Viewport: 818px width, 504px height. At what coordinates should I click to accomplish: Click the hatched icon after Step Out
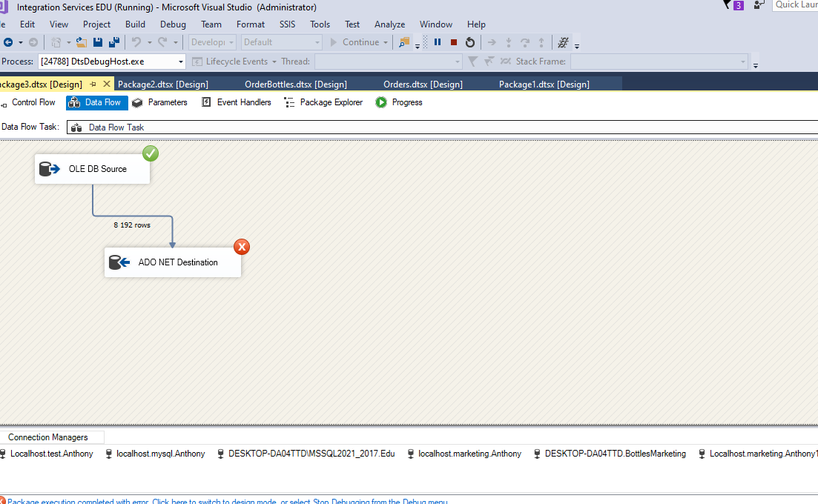coord(563,42)
